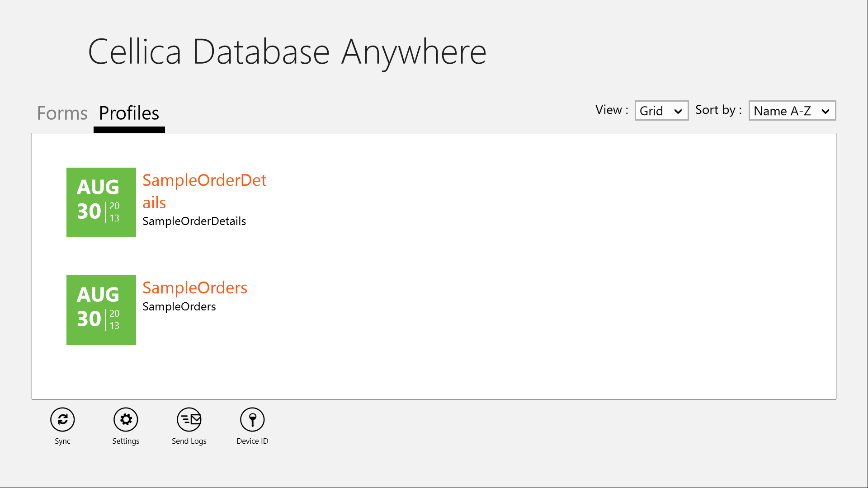Select the Profiles tab
This screenshot has height=488, width=868.
click(129, 113)
